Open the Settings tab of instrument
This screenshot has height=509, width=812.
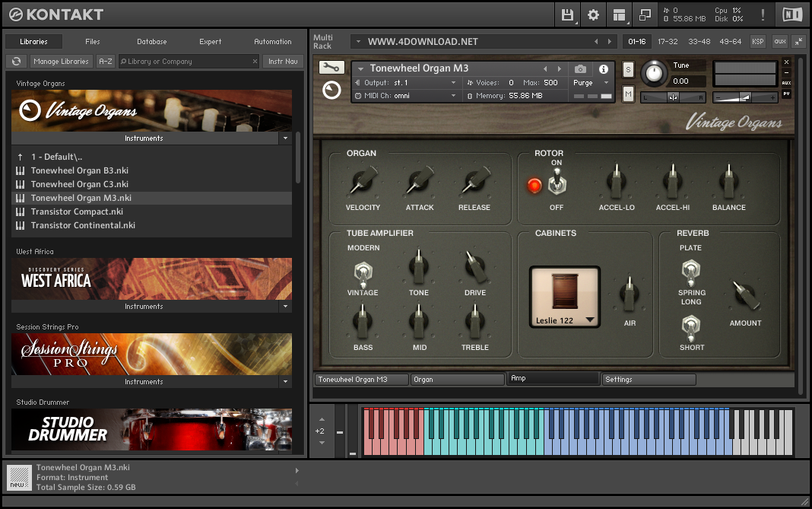(649, 379)
